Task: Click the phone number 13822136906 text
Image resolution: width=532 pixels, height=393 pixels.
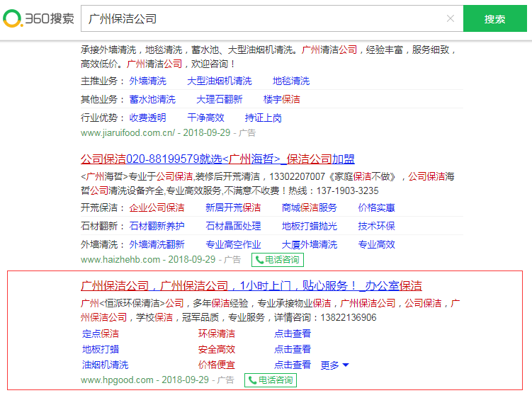Action: pyautogui.click(x=349, y=317)
